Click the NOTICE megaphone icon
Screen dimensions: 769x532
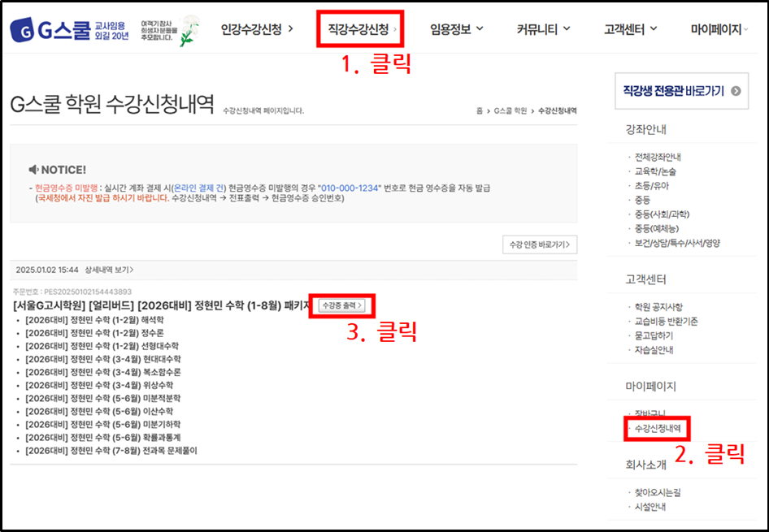(x=33, y=170)
